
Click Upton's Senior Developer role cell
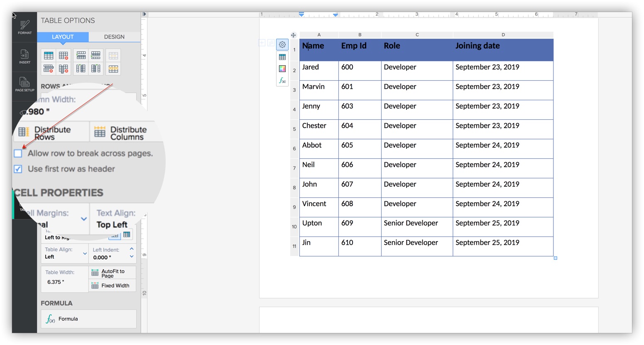[x=417, y=227]
